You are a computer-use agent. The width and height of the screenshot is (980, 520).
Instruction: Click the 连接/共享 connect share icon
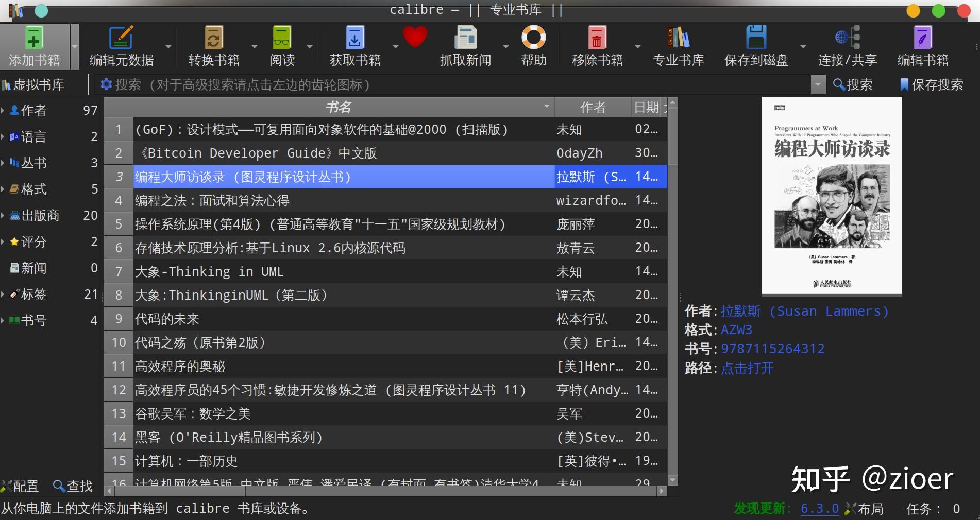coord(847,38)
